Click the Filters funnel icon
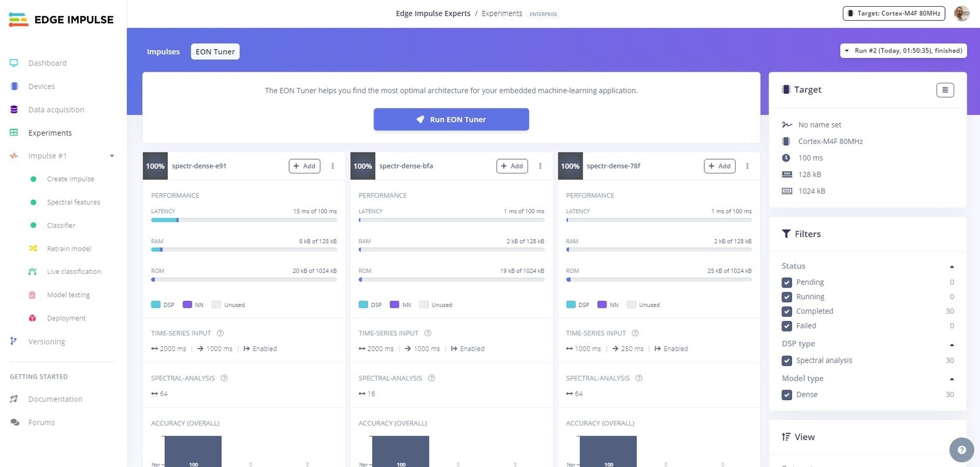The width and height of the screenshot is (980, 467). [x=786, y=234]
